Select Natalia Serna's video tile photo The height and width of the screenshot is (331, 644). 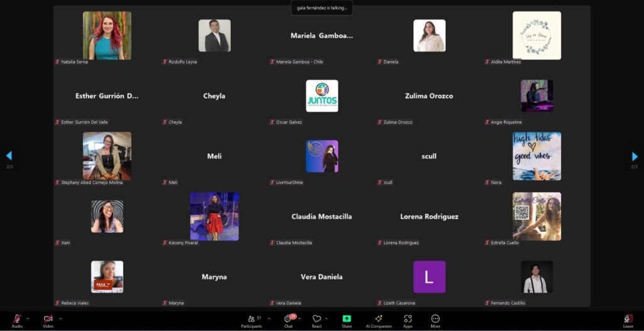pyautogui.click(x=107, y=35)
